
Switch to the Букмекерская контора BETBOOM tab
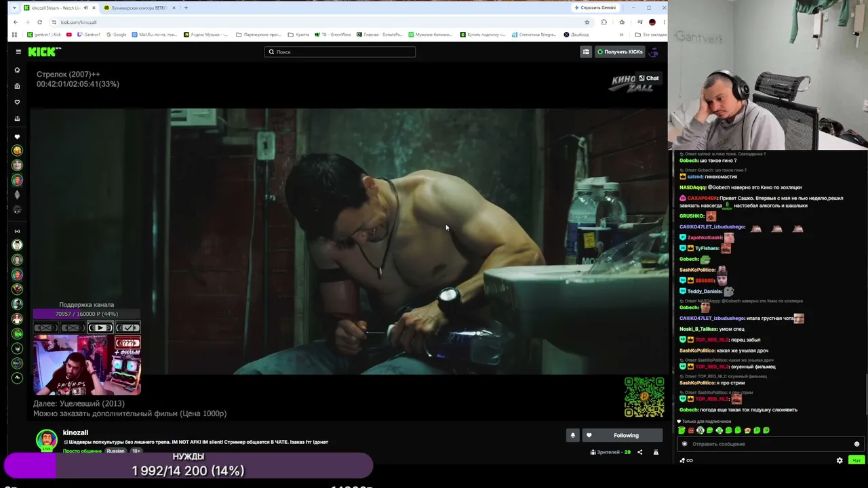click(140, 7)
